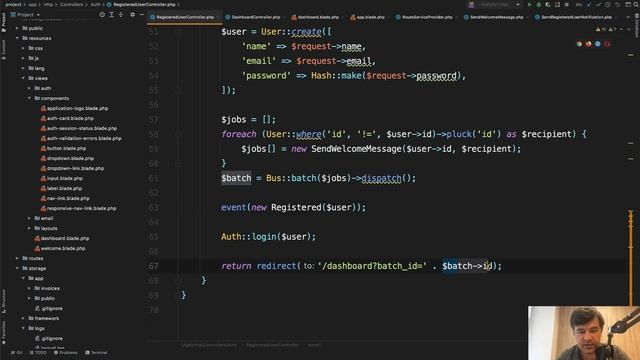Open the run configuration dropdown
Viewport: 640px width, 360px height.
499,4
